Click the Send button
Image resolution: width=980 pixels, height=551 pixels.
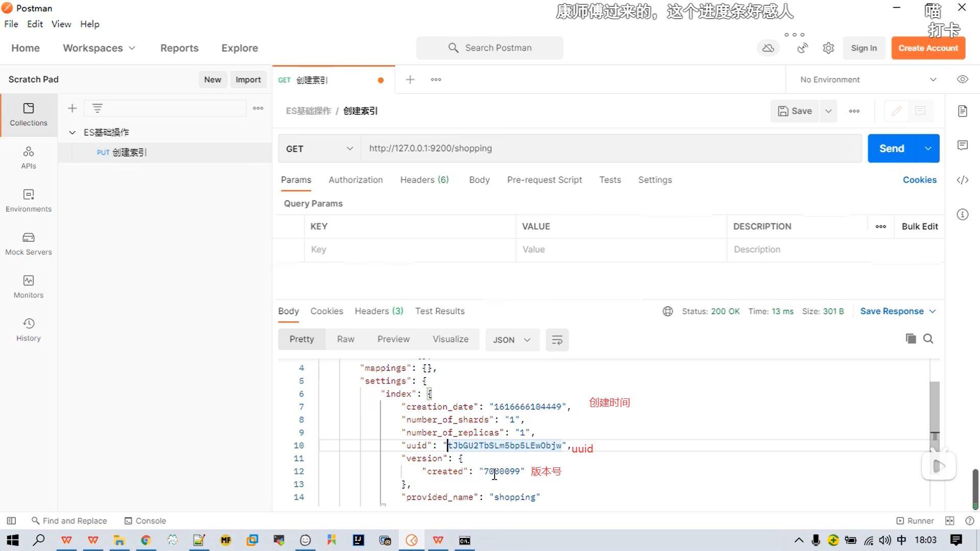(891, 148)
